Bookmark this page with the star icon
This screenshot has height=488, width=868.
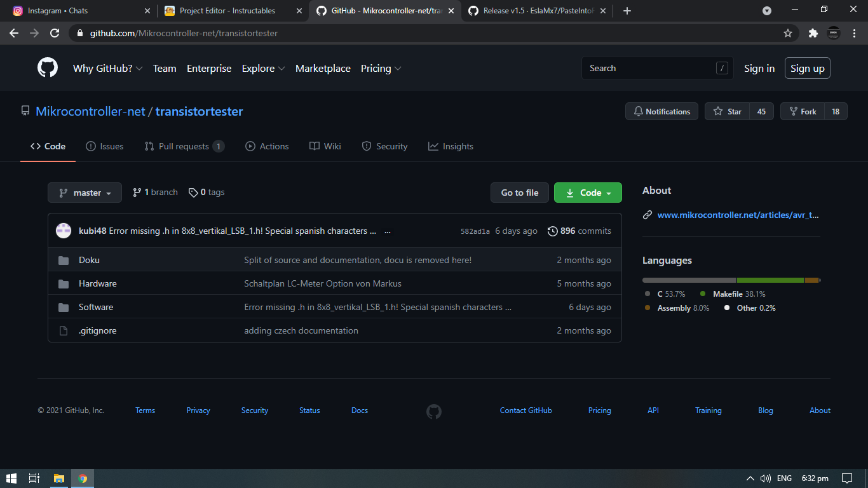tap(788, 33)
